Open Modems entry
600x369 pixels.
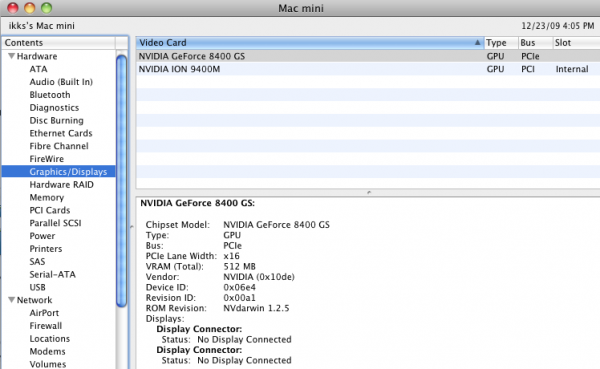47,351
